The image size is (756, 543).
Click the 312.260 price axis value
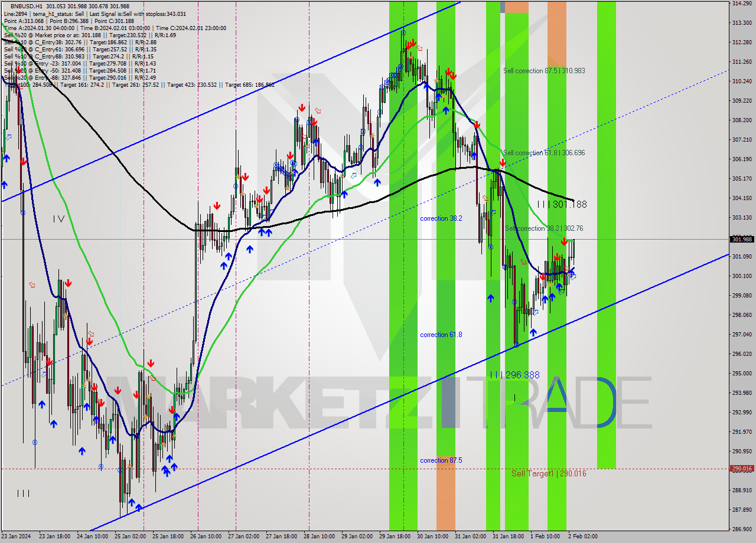(x=742, y=42)
